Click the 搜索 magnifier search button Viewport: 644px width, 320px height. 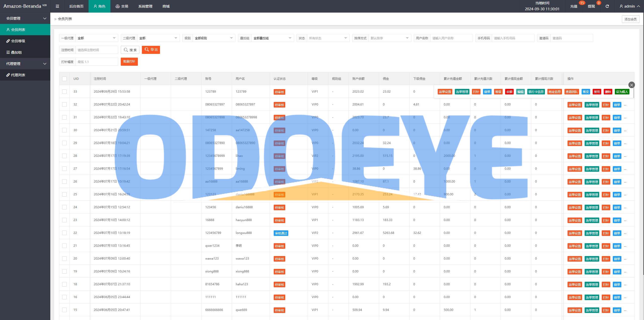pyautogui.click(x=130, y=50)
